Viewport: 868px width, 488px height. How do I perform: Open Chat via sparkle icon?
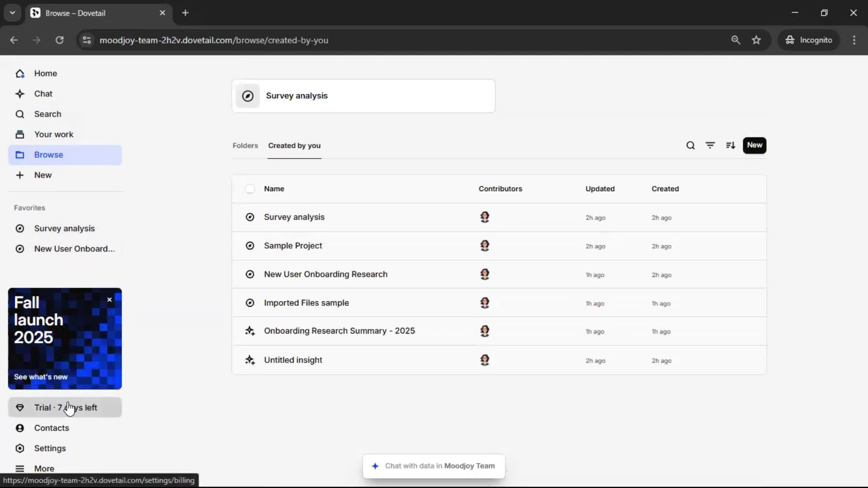point(20,94)
